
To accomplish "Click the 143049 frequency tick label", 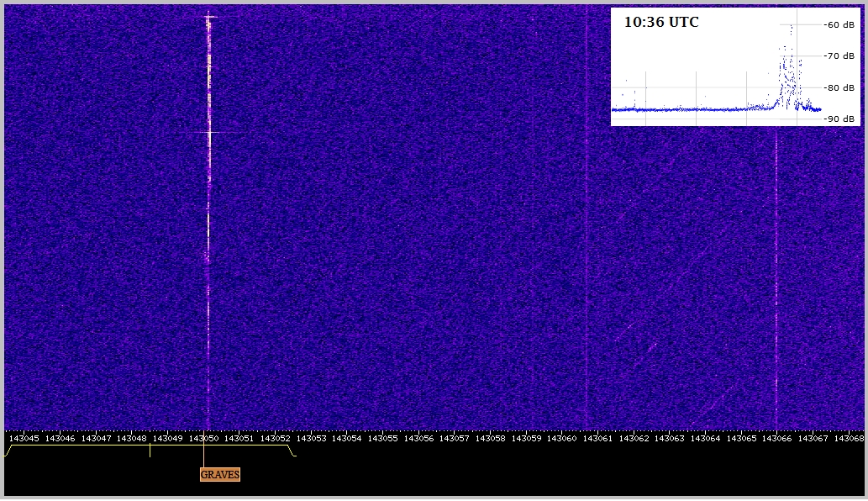I will (168, 439).
